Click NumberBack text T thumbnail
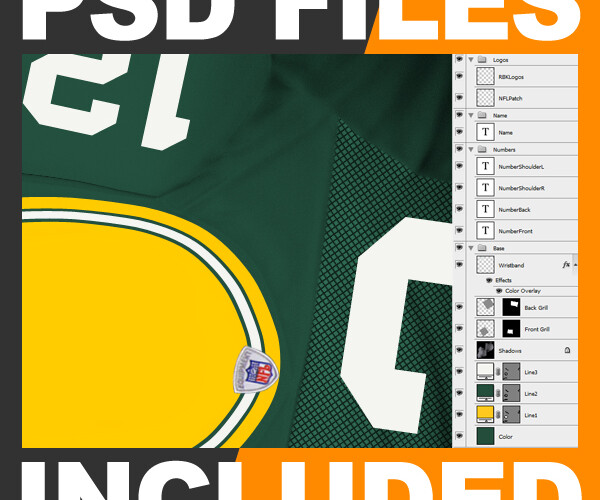 coord(485,209)
